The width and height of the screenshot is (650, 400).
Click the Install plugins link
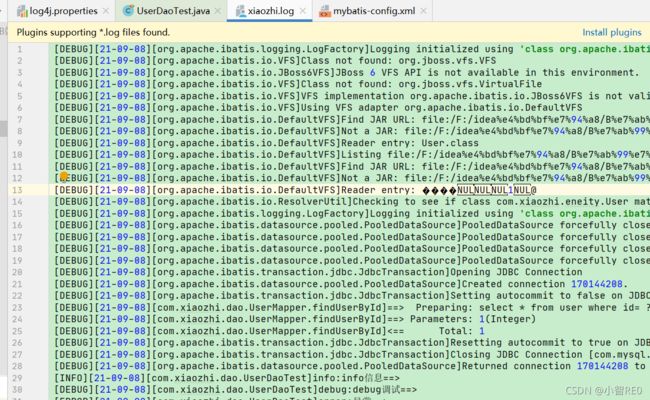pos(611,32)
